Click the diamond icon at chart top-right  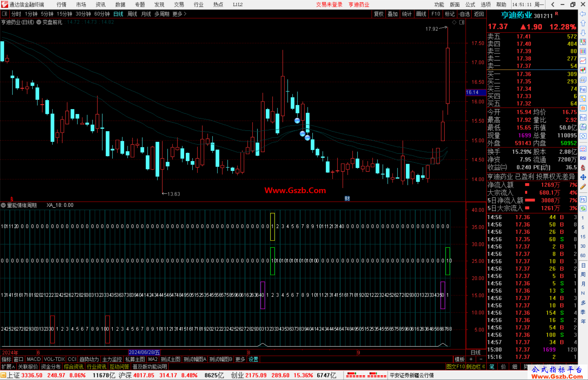coord(454,22)
